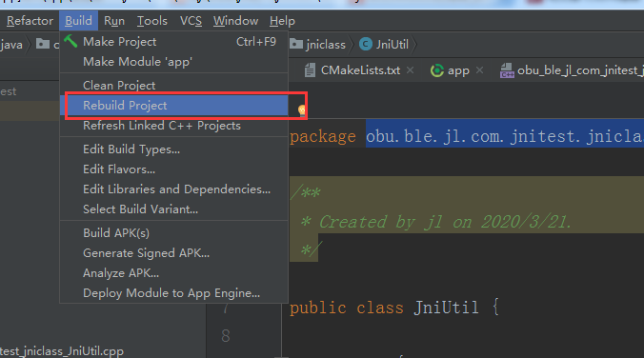Select Make Module 'app'

click(x=174, y=62)
